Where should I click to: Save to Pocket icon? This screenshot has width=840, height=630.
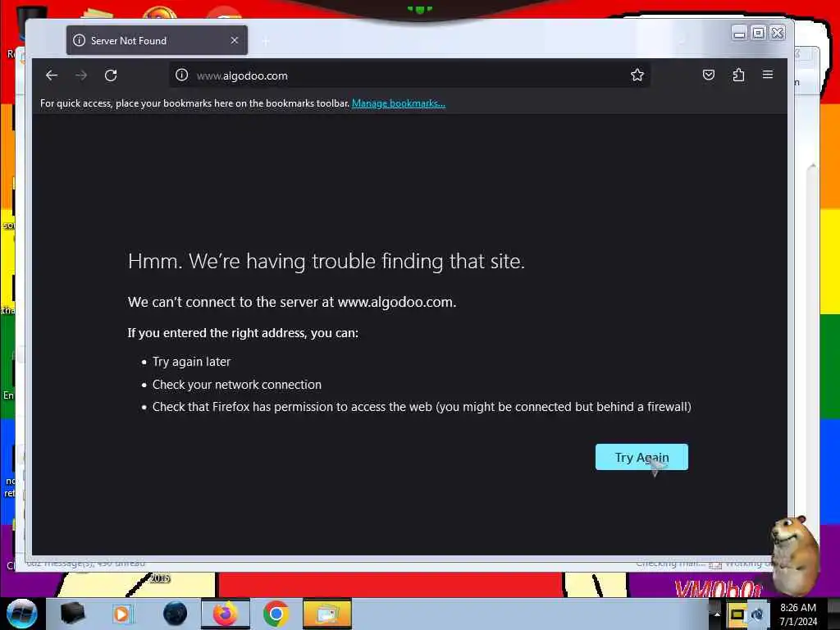click(708, 75)
